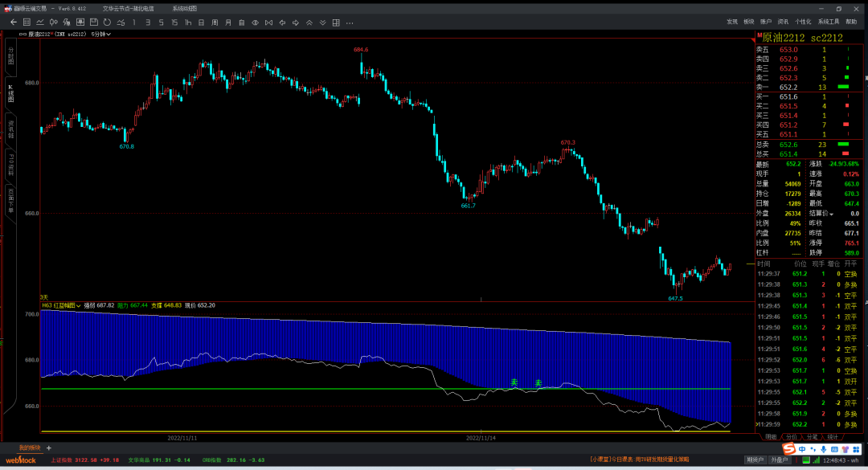Viewport: 868px width, 470px height.
Task: Open the 板块 menu
Action: pos(748,22)
